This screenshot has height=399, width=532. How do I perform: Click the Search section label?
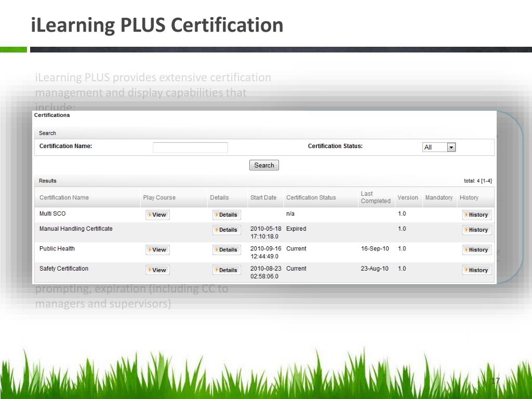click(47, 133)
